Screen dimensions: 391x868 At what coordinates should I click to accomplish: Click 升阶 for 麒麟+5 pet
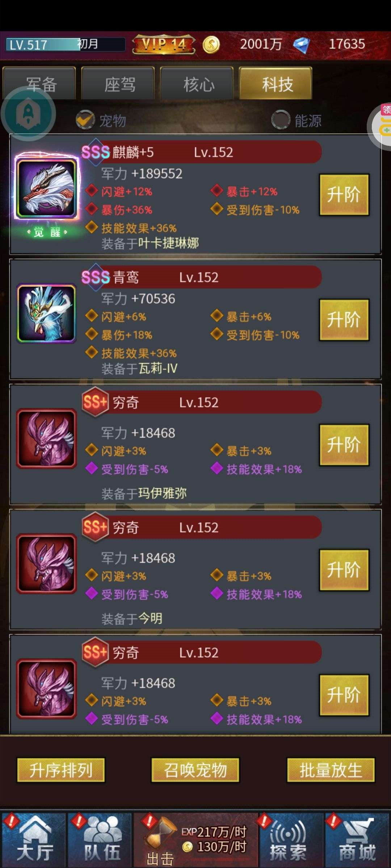[344, 195]
